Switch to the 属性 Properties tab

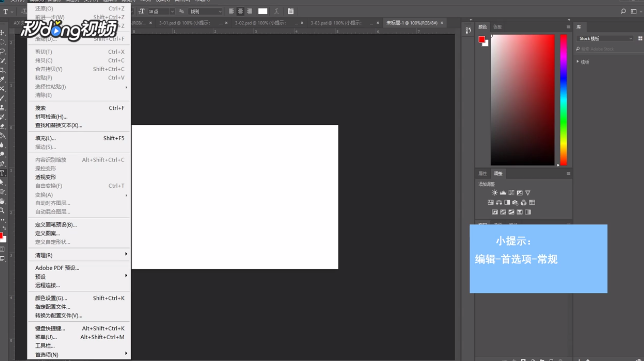(x=483, y=174)
